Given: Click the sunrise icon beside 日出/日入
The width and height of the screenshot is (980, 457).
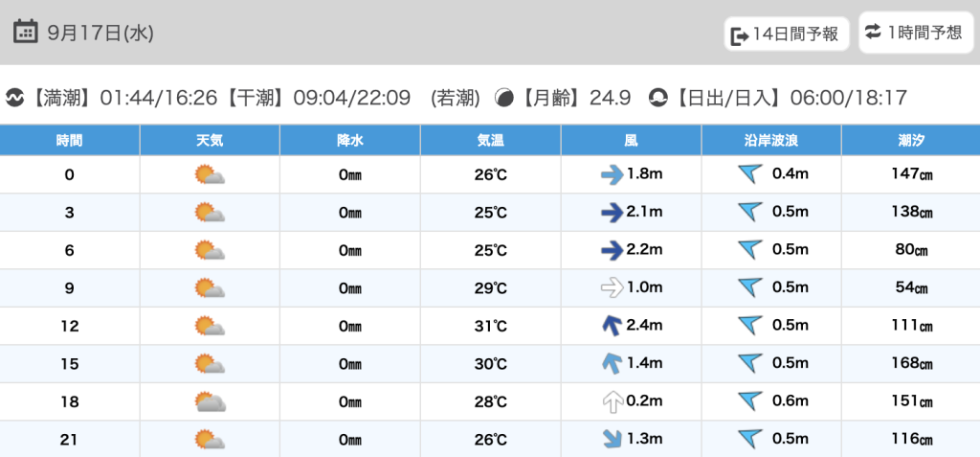Looking at the screenshot, I should point(658,98).
